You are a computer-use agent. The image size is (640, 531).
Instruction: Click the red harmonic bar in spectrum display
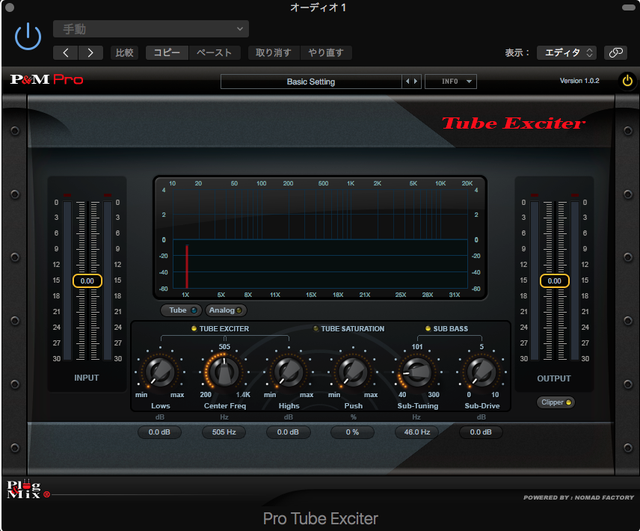pyautogui.click(x=187, y=267)
